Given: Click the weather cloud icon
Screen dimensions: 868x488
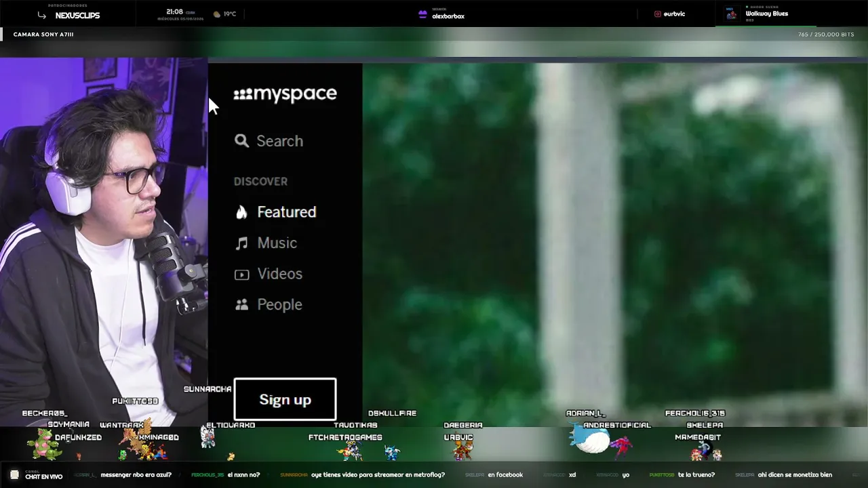Looking at the screenshot, I should pyautogui.click(x=217, y=14).
